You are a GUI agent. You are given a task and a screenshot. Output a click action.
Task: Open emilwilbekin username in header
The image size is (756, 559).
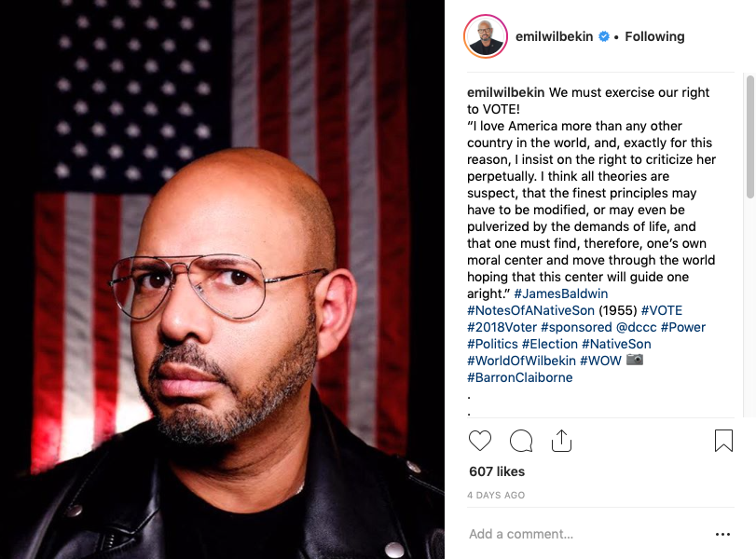pyautogui.click(x=554, y=36)
